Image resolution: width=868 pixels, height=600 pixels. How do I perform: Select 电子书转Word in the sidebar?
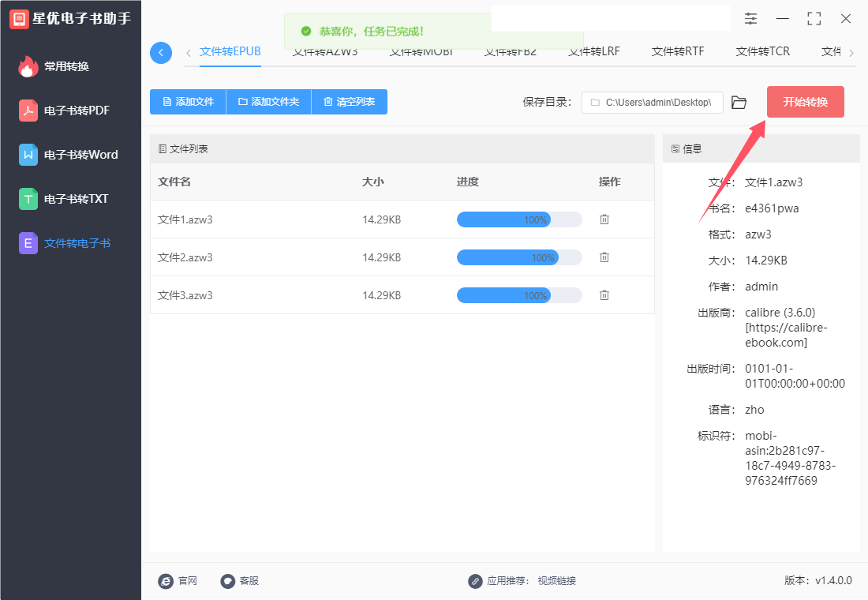[x=69, y=155]
